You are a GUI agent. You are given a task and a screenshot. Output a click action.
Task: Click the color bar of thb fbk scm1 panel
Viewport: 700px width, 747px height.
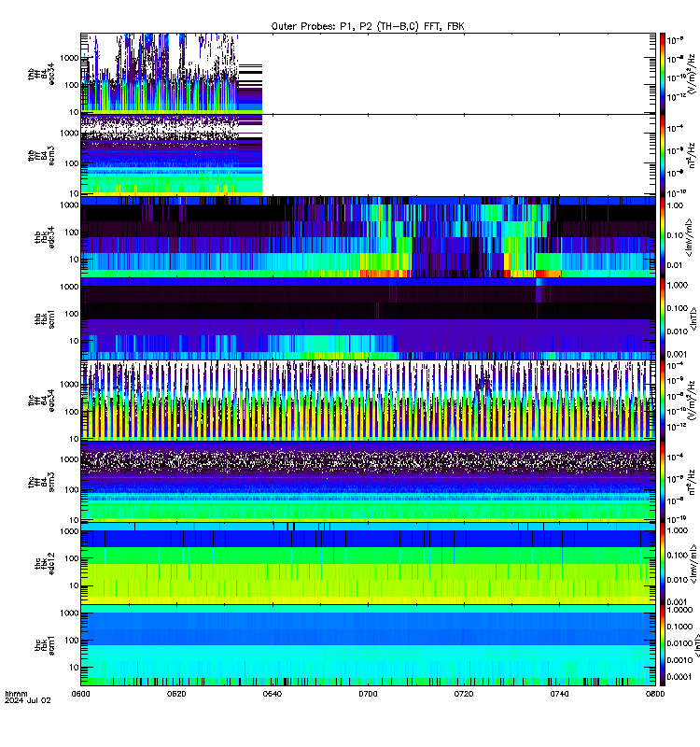coord(663,318)
